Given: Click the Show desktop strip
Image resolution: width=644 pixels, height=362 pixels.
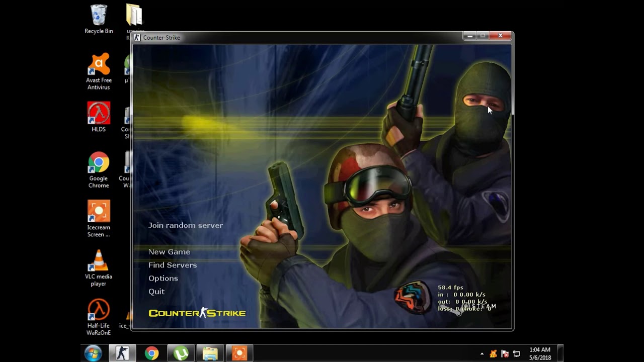Looking at the screenshot, I should 560,353.
